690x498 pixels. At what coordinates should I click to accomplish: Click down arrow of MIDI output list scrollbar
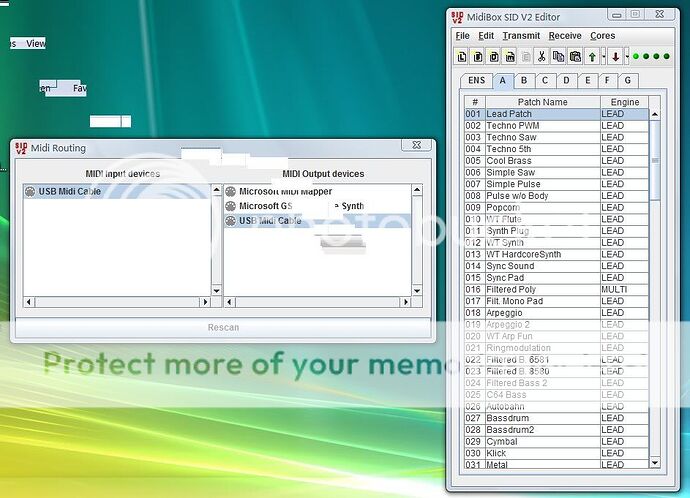click(x=417, y=291)
